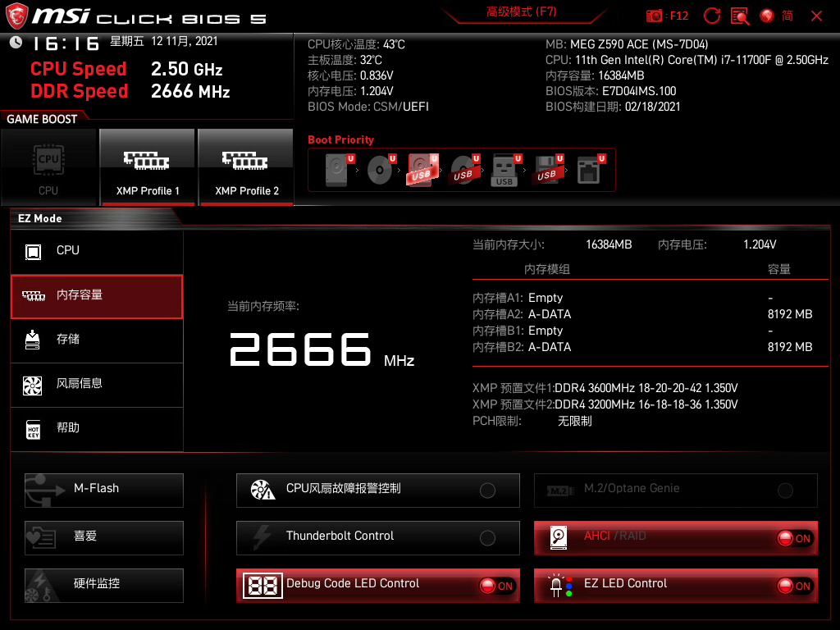Change language via the globe icon
Image resolution: width=840 pixels, height=630 pixels.
coord(767,16)
